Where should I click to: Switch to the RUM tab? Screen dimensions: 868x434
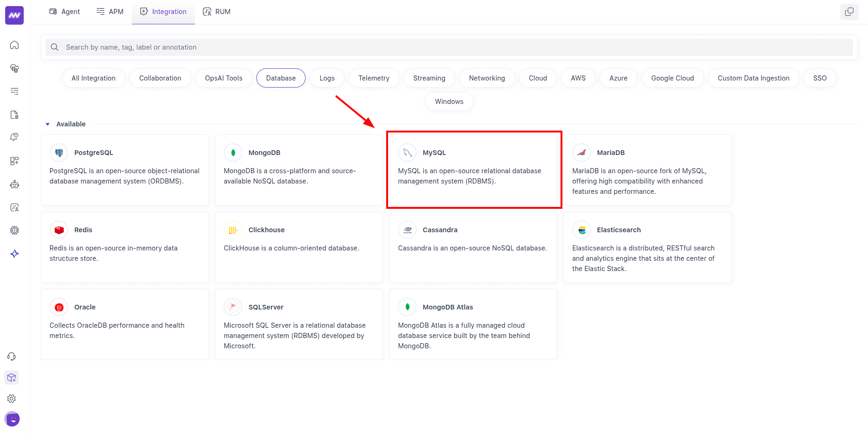click(217, 12)
